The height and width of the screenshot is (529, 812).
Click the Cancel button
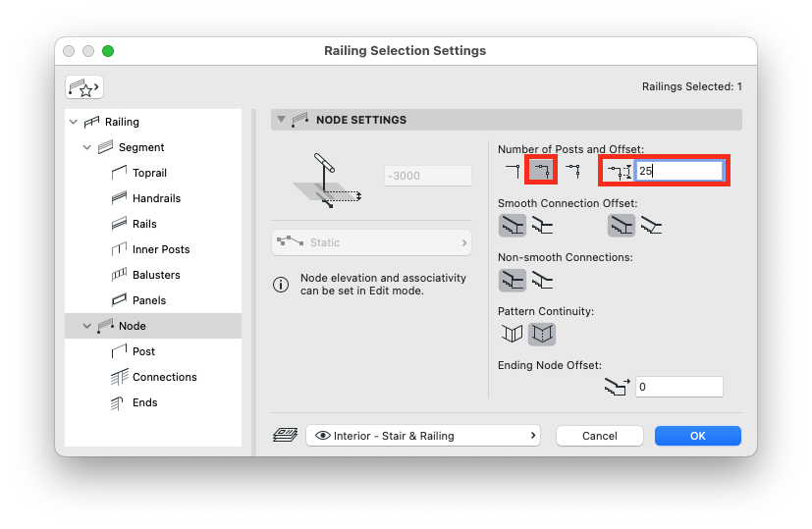599,436
